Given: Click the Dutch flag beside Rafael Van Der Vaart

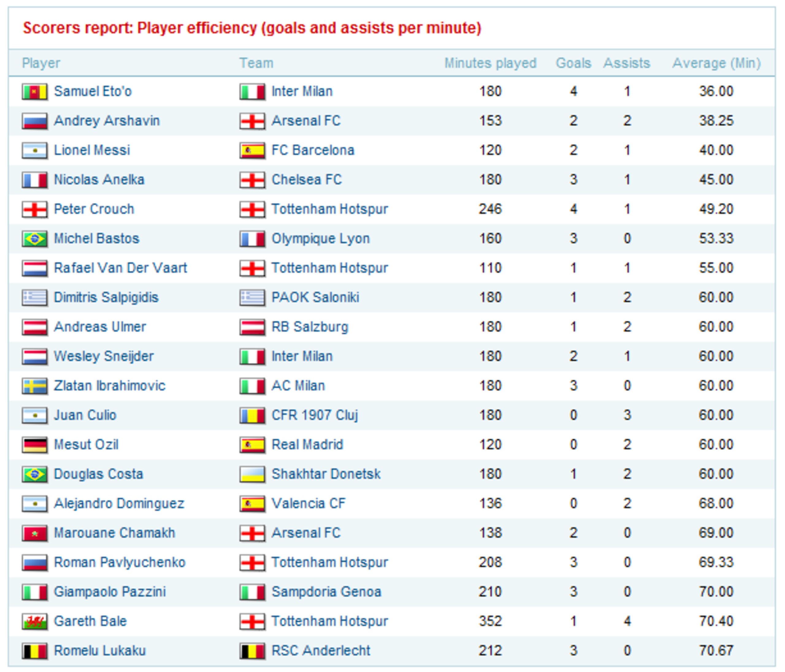Looking at the screenshot, I should (35, 269).
